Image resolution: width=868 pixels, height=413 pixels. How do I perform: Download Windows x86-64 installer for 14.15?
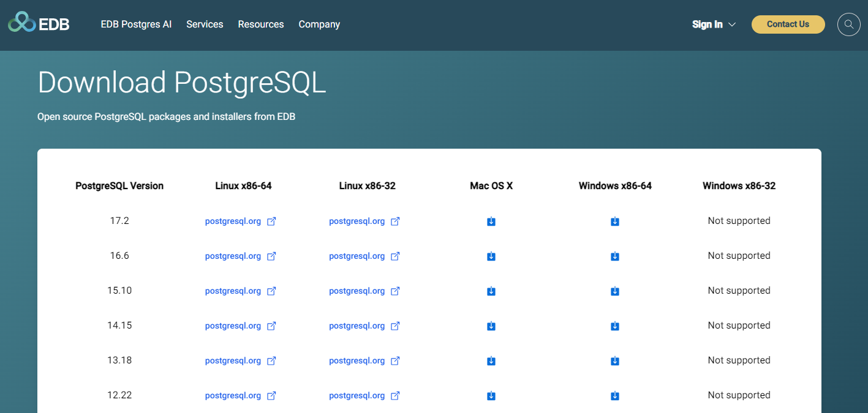click(615, 326)
